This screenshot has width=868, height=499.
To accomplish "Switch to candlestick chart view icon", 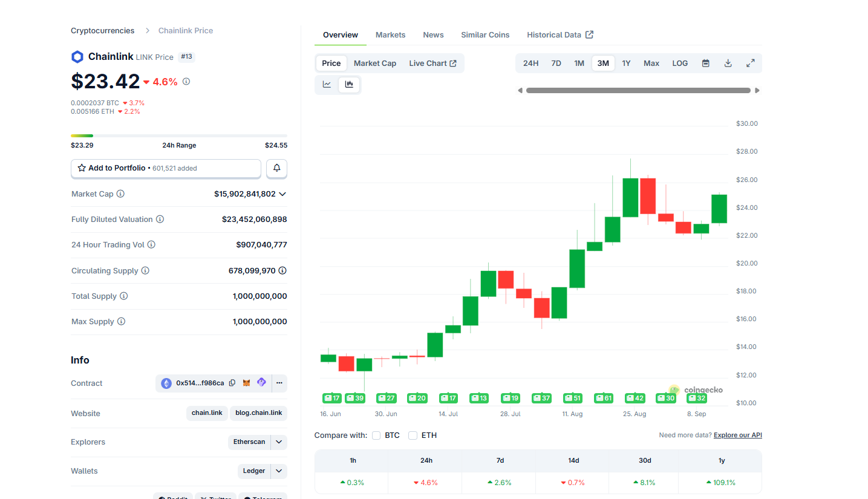I will click(x=349, y=85).
